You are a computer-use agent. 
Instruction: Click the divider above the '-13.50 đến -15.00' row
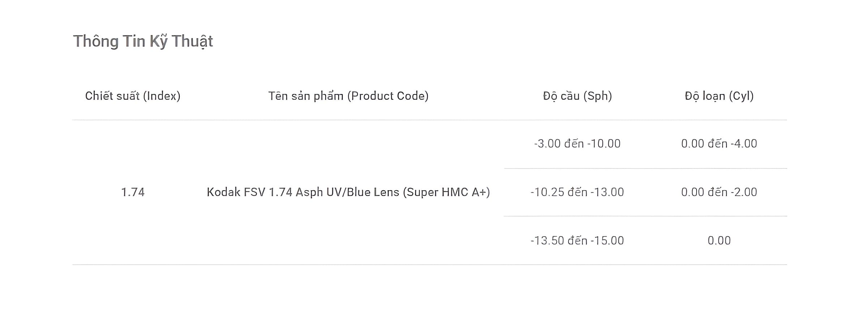pos(646,216)
